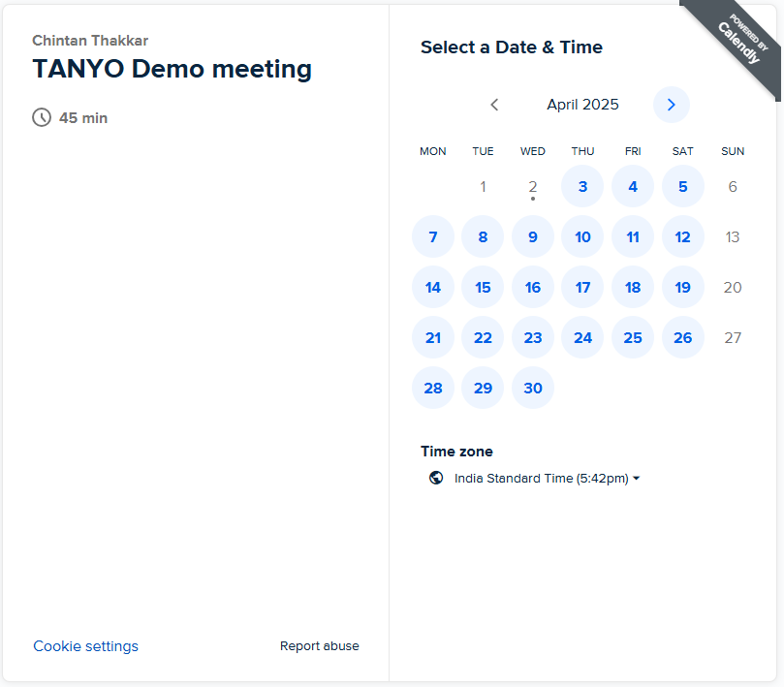Viewport: 784px width, 687px height.
Task: Click the unavailable Sunday 27
Action: 733,338
